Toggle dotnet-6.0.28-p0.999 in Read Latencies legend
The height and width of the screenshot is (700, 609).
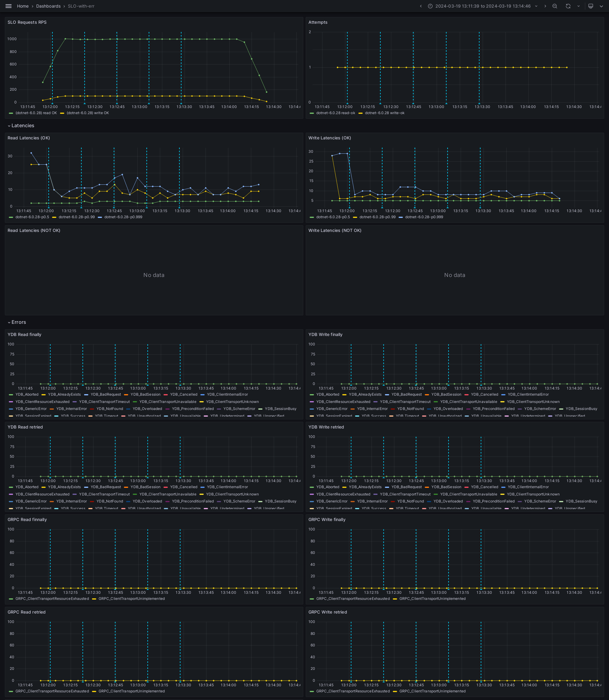123,217
